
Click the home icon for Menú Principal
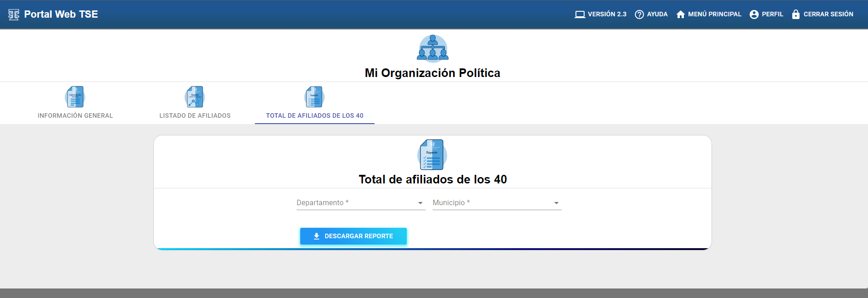tap(680, 14)
